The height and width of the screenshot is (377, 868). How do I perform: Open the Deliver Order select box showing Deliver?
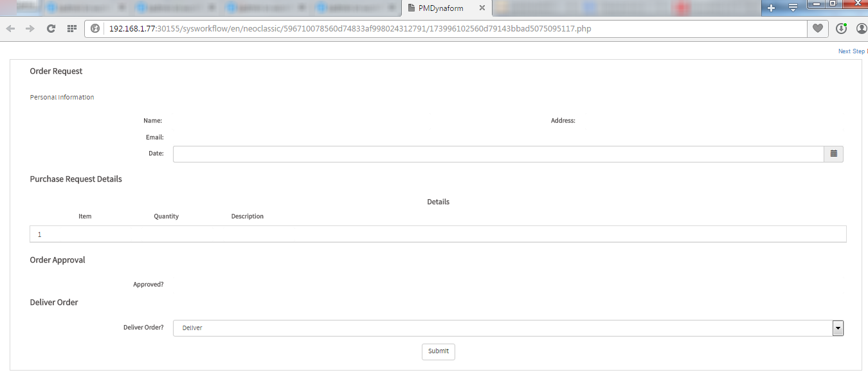(502, 328)
